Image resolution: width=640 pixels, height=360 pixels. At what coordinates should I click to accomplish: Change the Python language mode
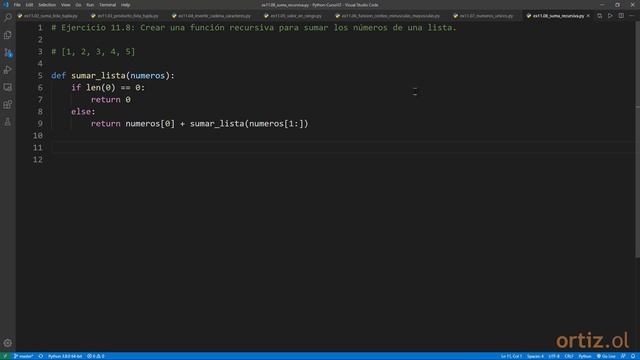(x=585, y=356)
